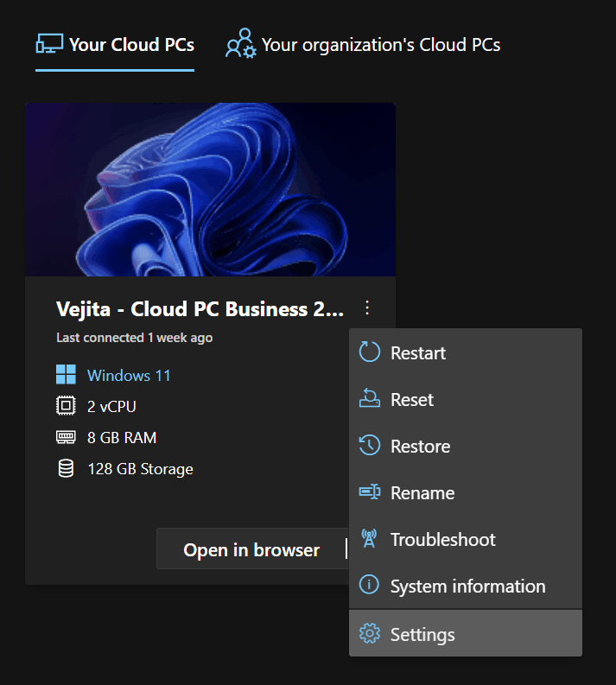Choose Rename in the context menu
The image size is (616, 685).
point(466,492)
